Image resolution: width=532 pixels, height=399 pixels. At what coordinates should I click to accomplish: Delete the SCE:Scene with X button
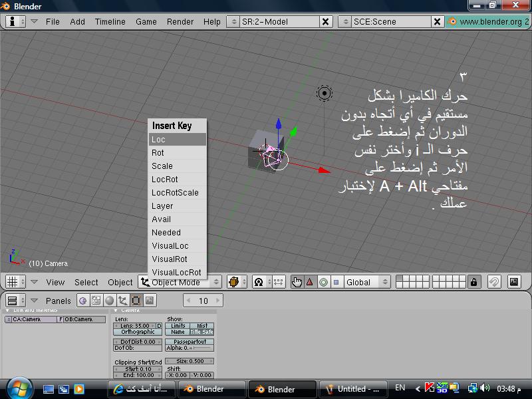pyautogui.click(x=437, y=22)
